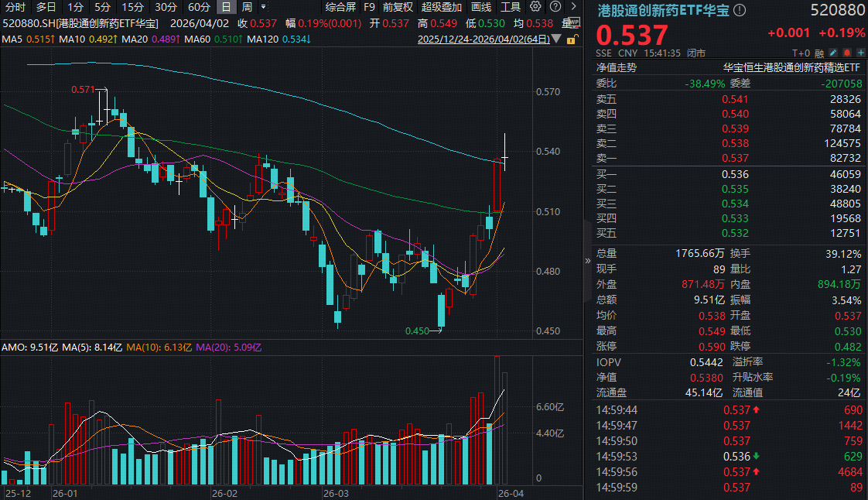Expand more time periods dropdown after 周
868x500 pixels.
pos(264,7)
